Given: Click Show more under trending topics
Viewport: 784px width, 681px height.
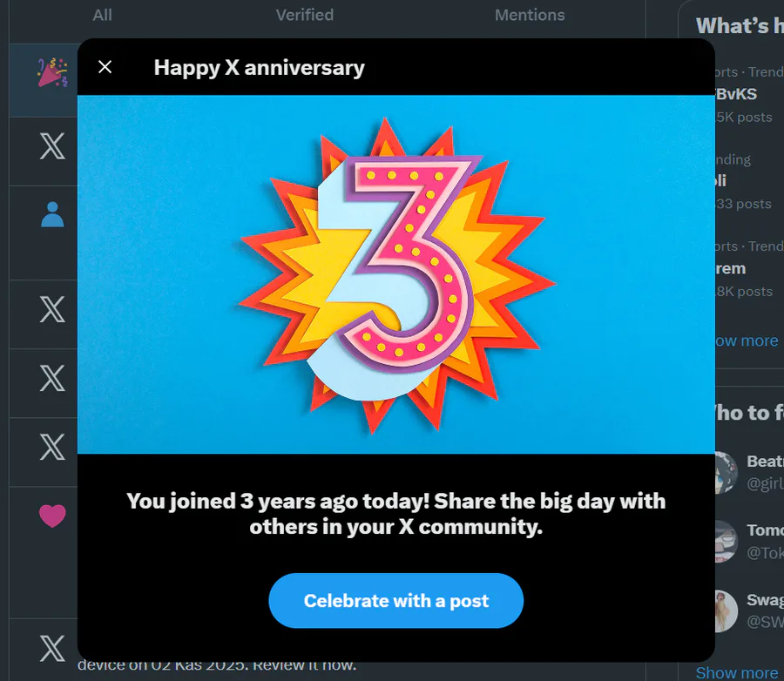Looking at the screenshot, I should coord(746,340).
